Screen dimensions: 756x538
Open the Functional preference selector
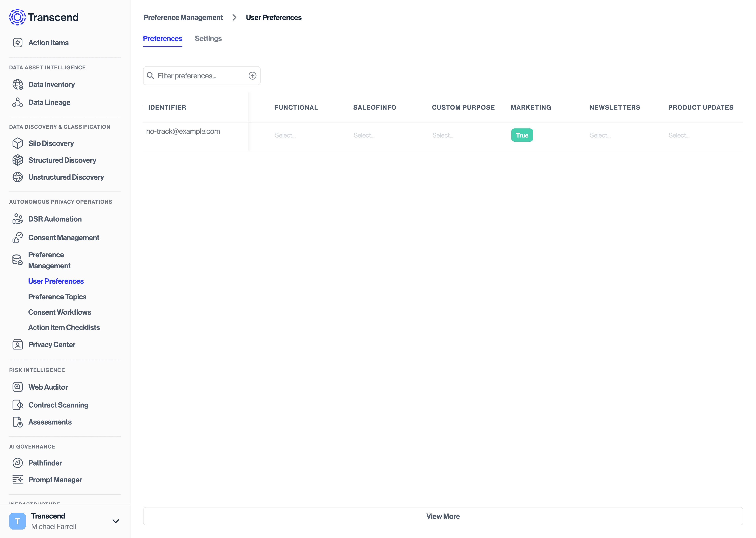point(285,135)
